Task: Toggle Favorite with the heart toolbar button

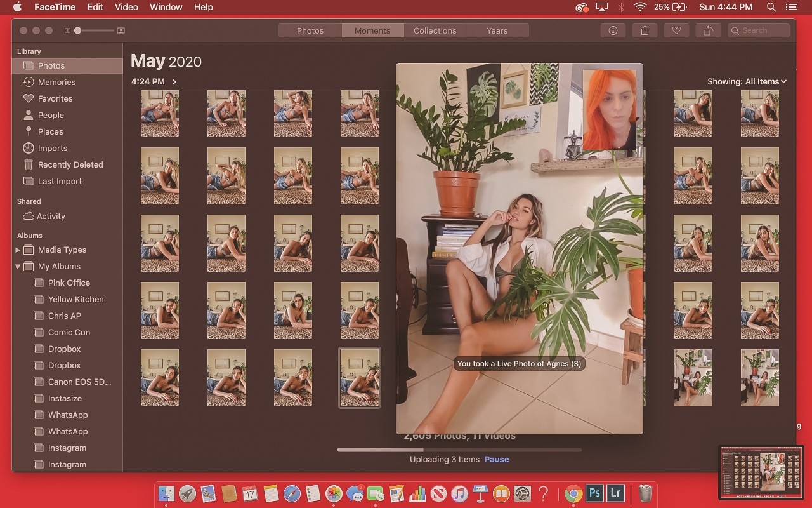Action: click(676, 30)
